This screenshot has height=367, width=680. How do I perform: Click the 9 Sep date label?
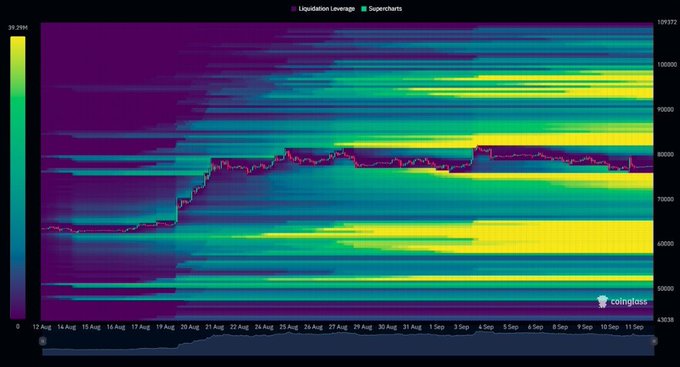[585, 327]
